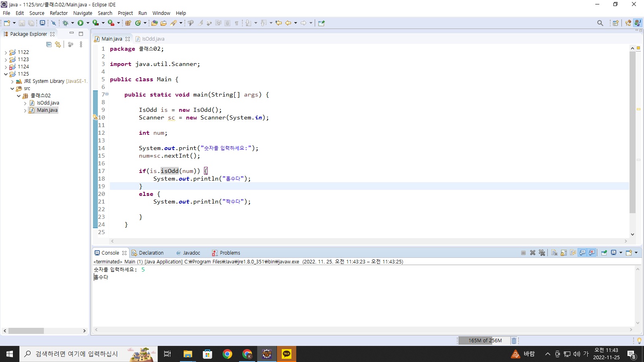Open Package Explorer view menu (three dots)
Screen dimensions: 644x362
(81, 44)
